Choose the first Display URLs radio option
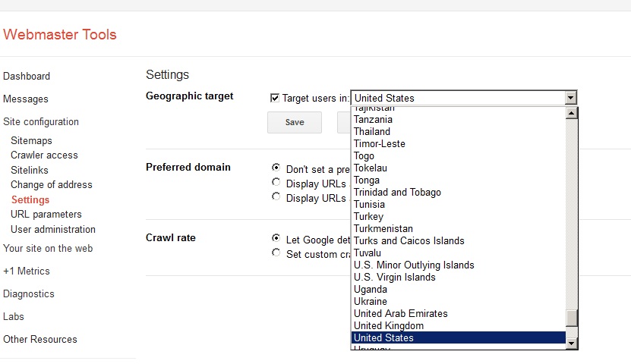The height and width of the screenshot is (364, 631). [x=276, y=182]
